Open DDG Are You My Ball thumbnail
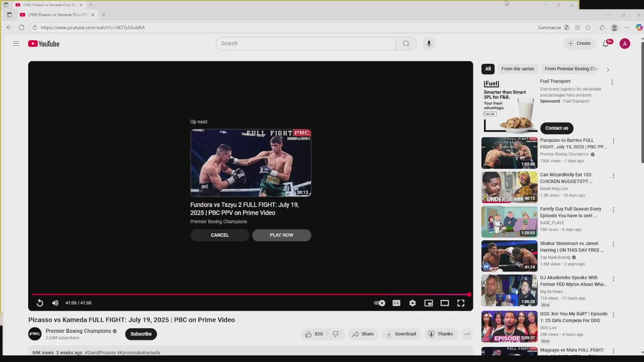644x362 pixels. click(x=509, y=326)
